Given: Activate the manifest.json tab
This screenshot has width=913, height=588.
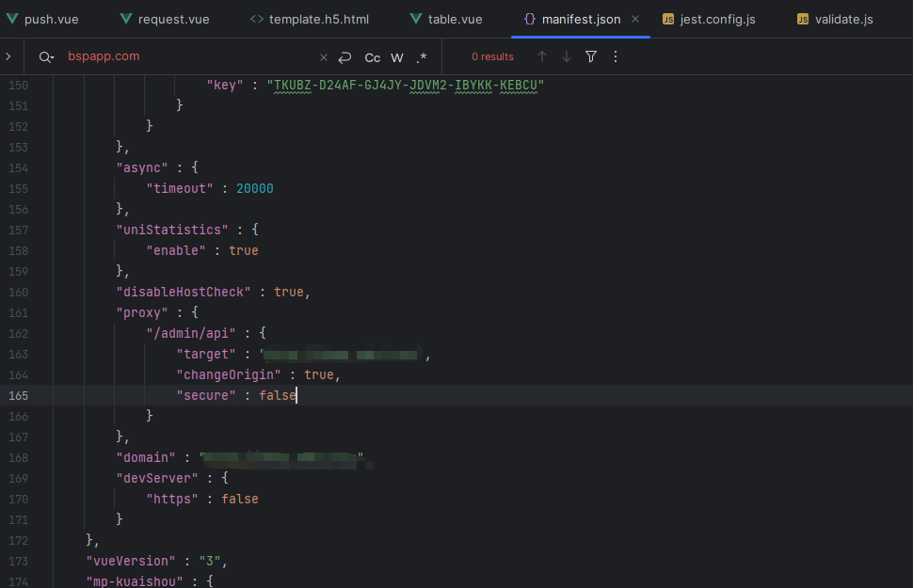Looking at the screenshot, I should click(581, 19).
